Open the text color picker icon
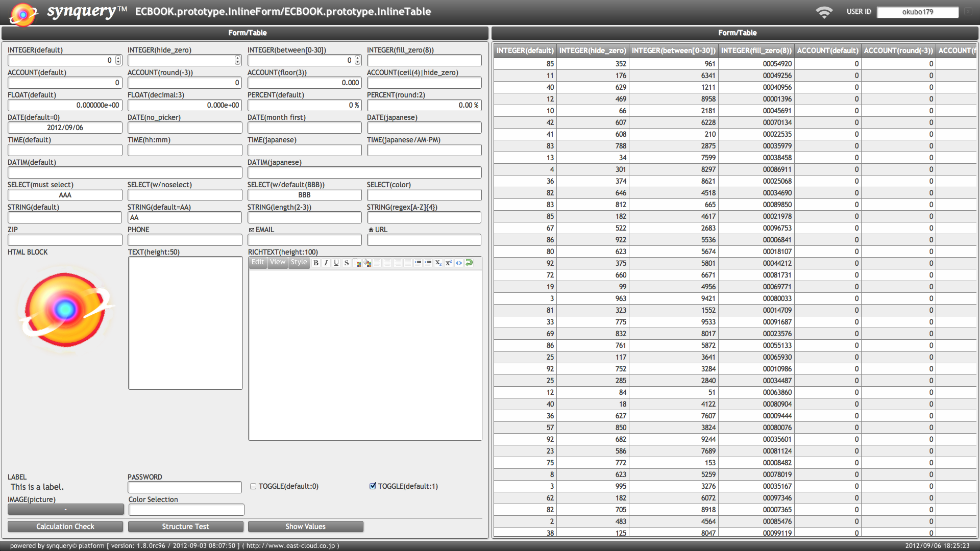This screenshot has height=551, width=980. [357, 263]
